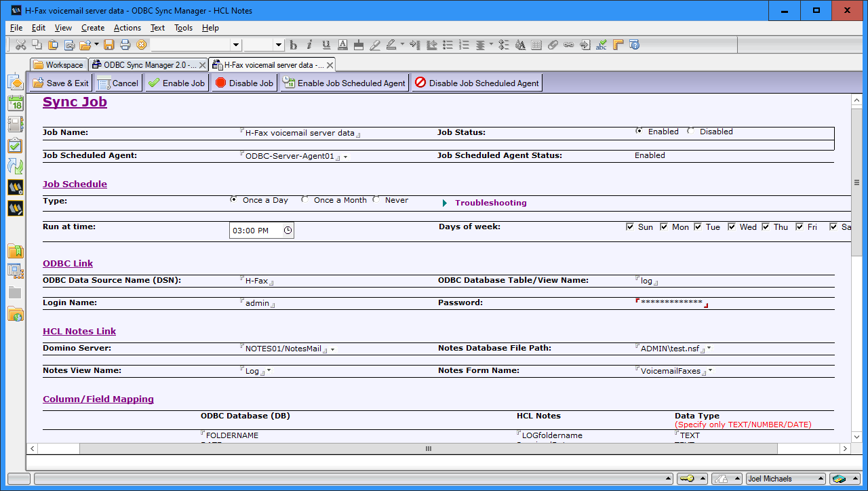Image resolution: width=868 pixels, height=491 pixels.
Task: Click the numbered list toolbar icon
Action: click(464, 45)
